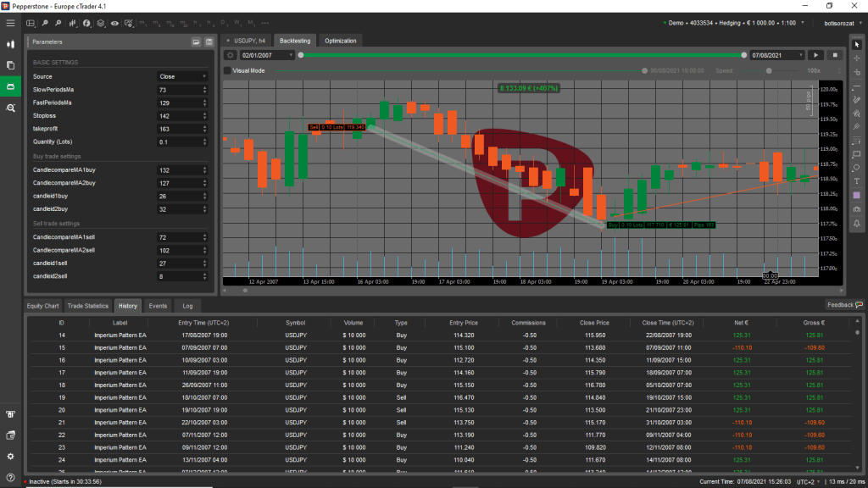The height and width of the screenshot is (488, 868).
Task: Select the text drawing tool
Action: point(857,180)
